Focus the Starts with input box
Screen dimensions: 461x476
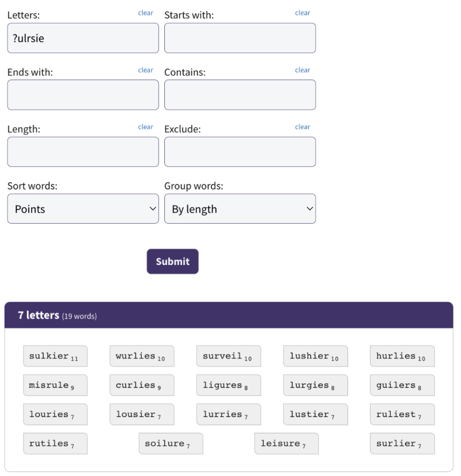(x=240, y=38)
